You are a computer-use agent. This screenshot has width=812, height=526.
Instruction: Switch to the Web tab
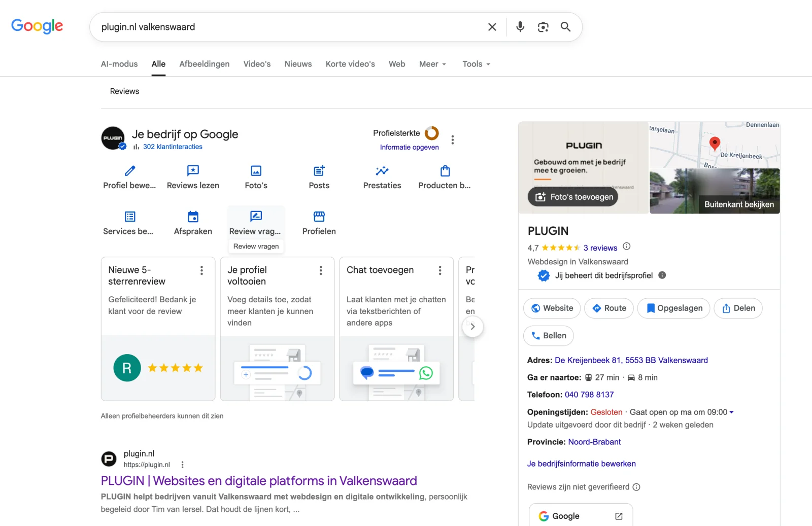point(397,64)
